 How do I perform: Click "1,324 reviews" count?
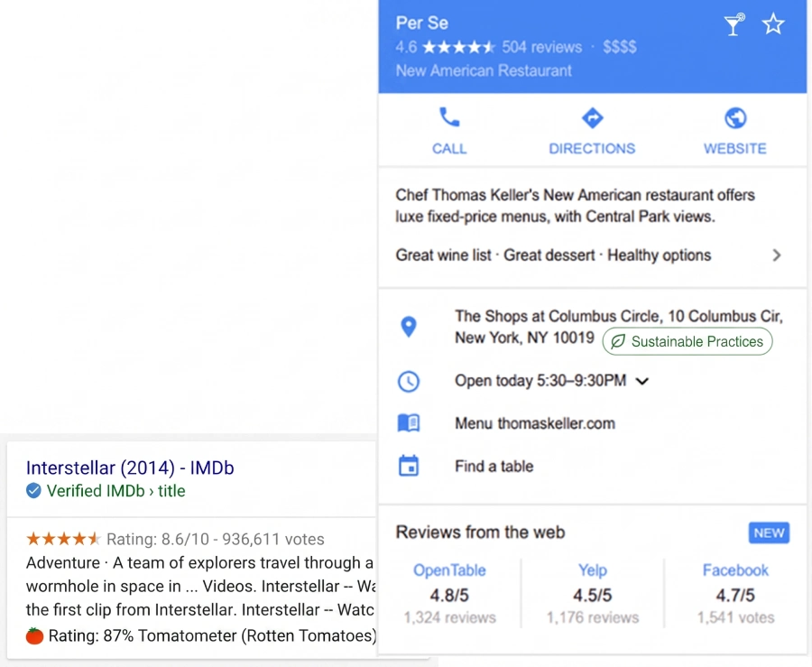click(x=449, y=617)
